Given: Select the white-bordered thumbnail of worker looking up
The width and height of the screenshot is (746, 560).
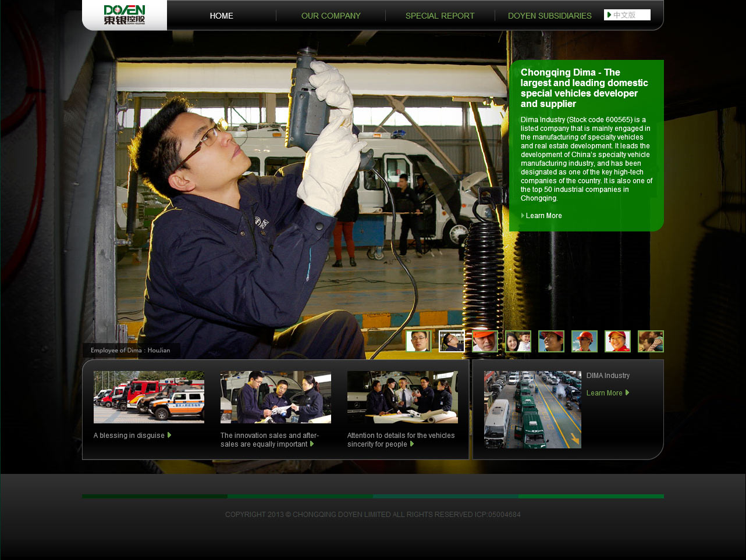Looking at the screenshot, I should pyautogui.click(x=452, y=341).
